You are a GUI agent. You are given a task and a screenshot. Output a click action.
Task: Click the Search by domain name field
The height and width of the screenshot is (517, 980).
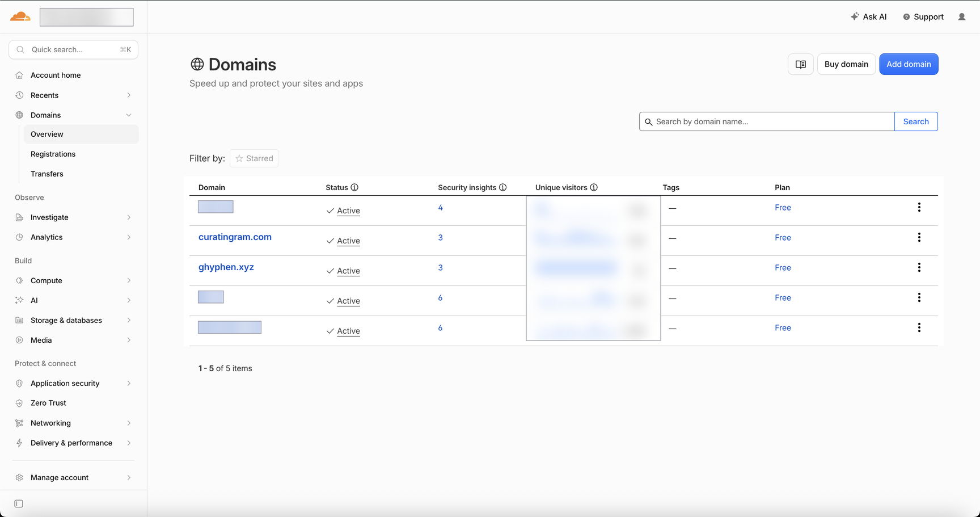pos(767,121)
